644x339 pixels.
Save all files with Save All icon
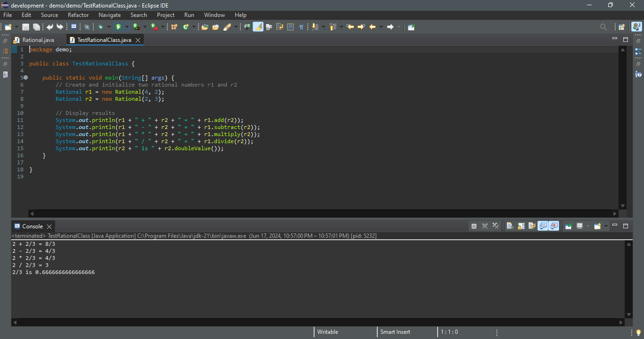click(x=36, y=27)
